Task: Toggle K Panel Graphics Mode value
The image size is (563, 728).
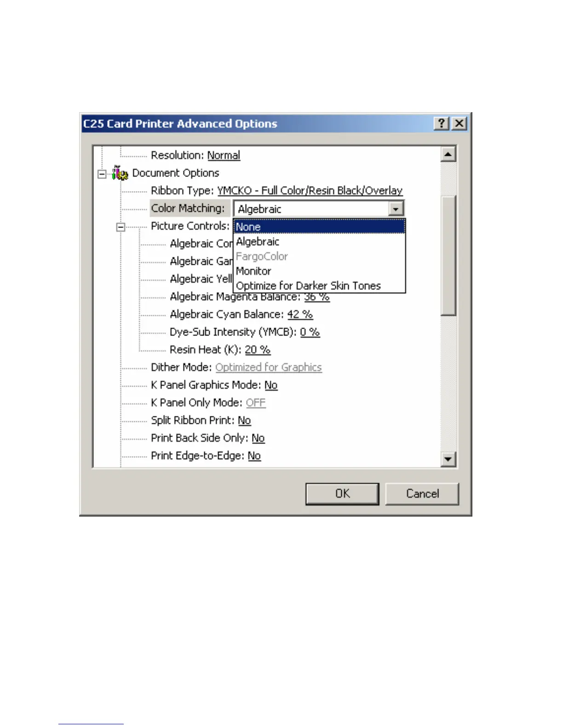Action: coord(271,385)
